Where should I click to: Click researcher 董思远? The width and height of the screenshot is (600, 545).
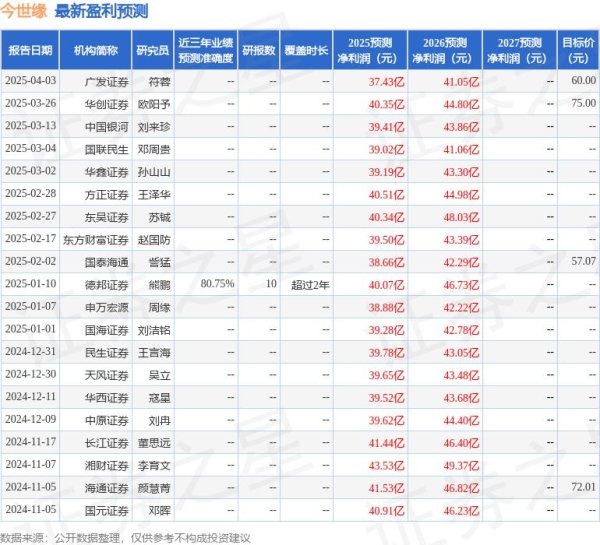[154, 443]
